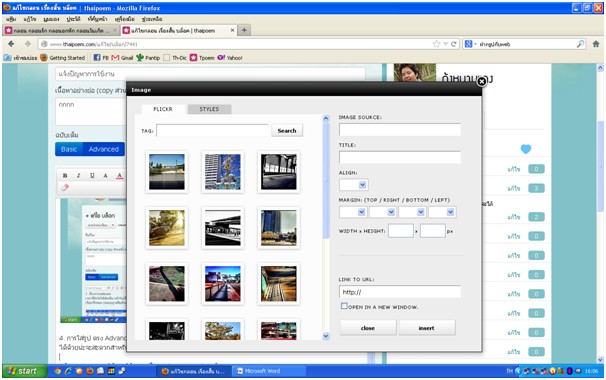Toggle underline in the editor toolbar
This screenshot has width=606, height=380.
(x=92, y=176)
